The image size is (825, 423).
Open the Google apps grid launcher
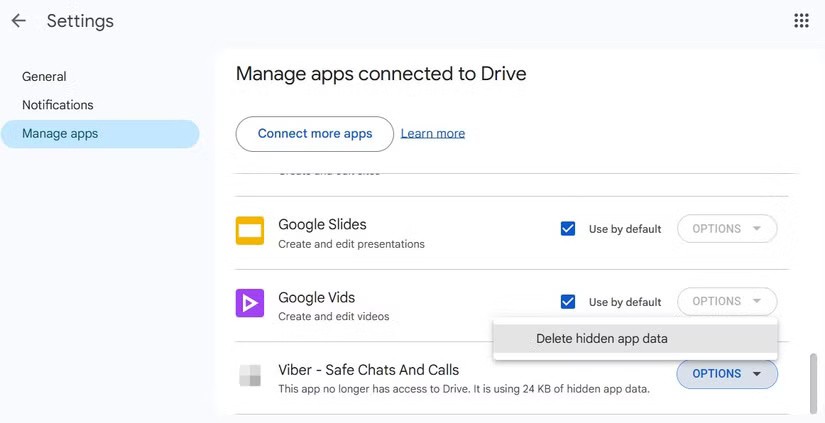point(801,21)
